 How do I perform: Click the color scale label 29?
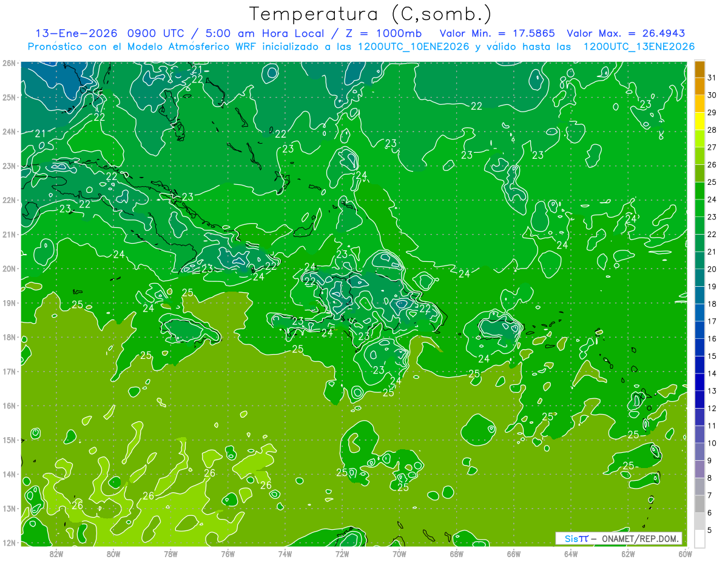click(x=712, y=113)
